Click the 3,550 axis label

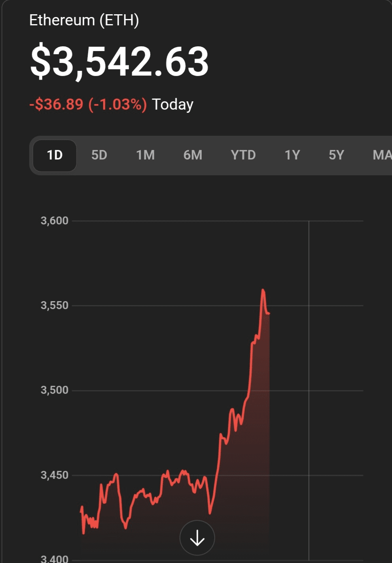[55, 305]
